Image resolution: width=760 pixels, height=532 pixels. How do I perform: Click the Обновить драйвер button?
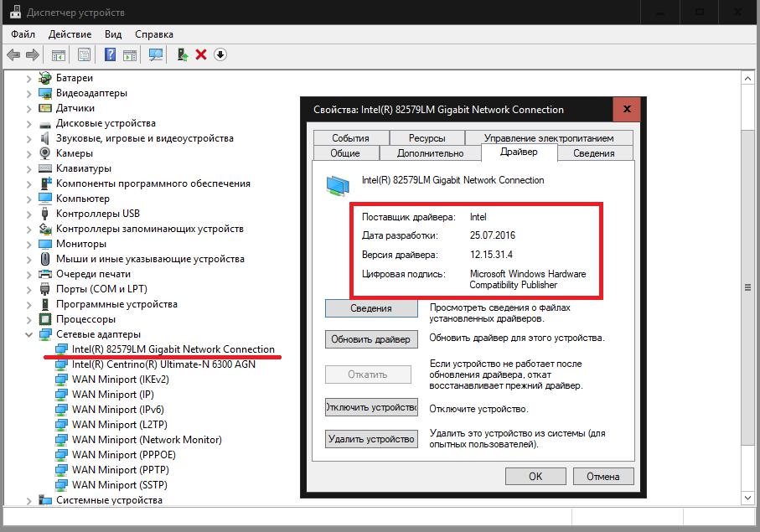pos(371,339)
